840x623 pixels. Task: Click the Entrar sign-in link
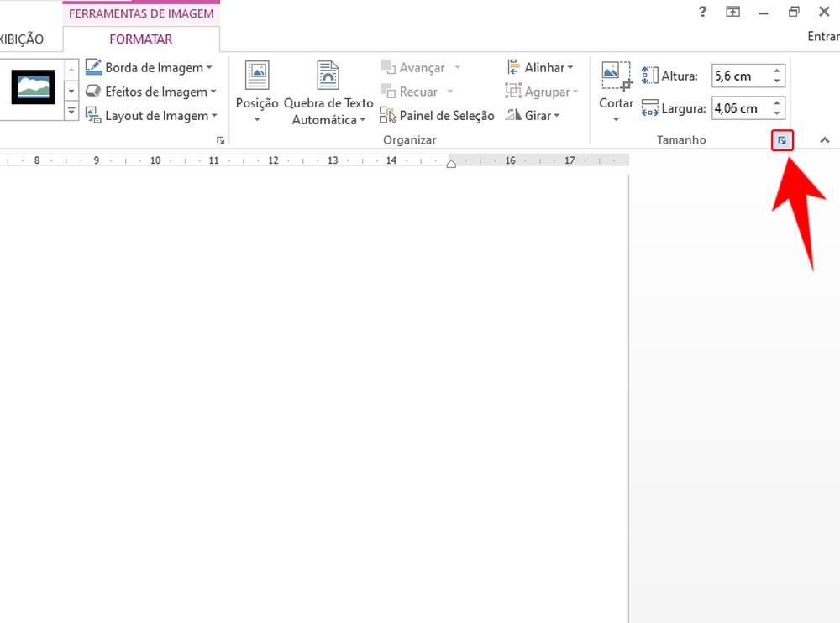[x=822, y=37]
